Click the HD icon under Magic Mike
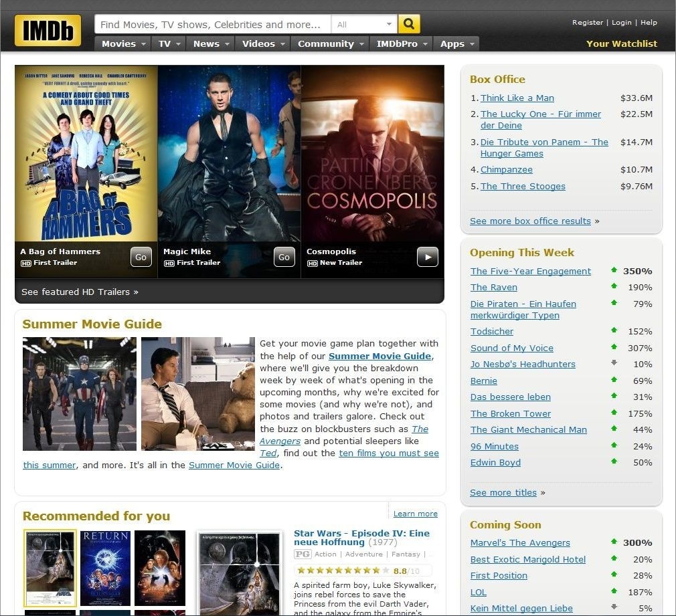Image resolution: width=676 pixels, height=616 pixels. tap(169, 264)
